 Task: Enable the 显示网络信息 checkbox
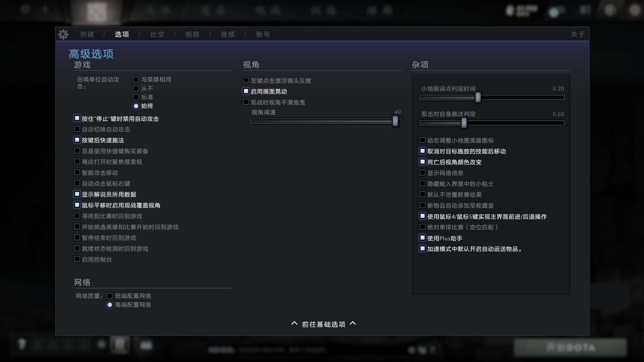pos(422,172)
